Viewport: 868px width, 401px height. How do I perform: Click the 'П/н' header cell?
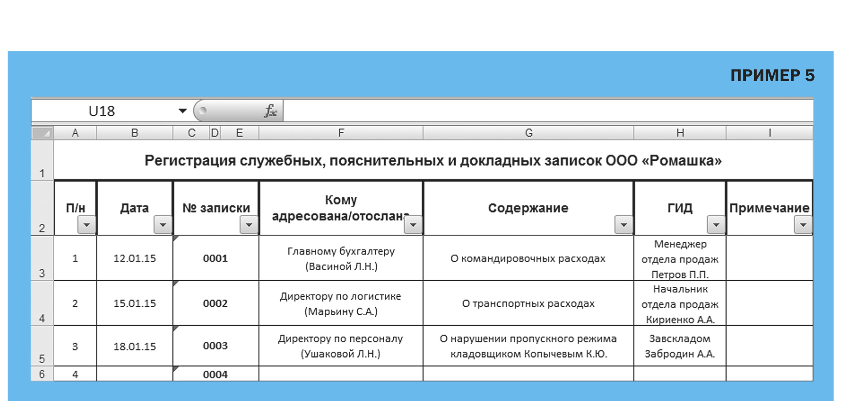tap(76, 208)
